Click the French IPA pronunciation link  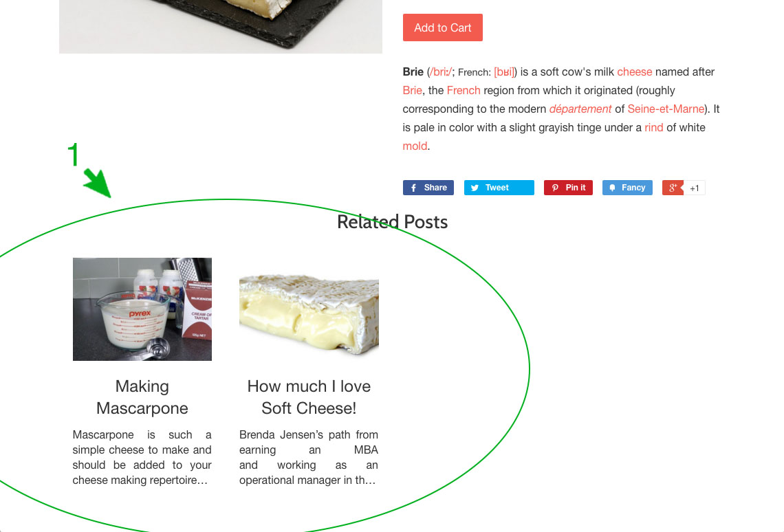504,72
